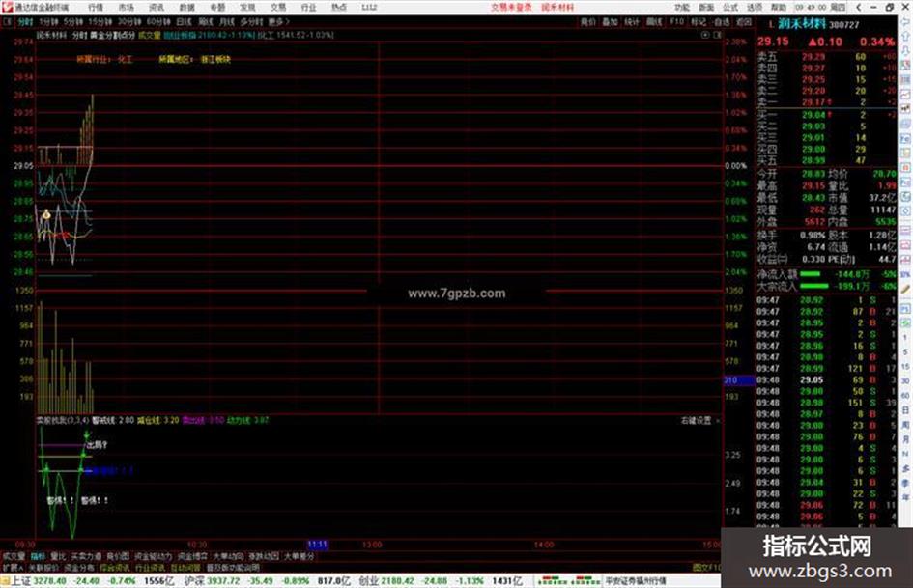
Task: Click the 11:11 time marker on axis
Action: (317, 545)
